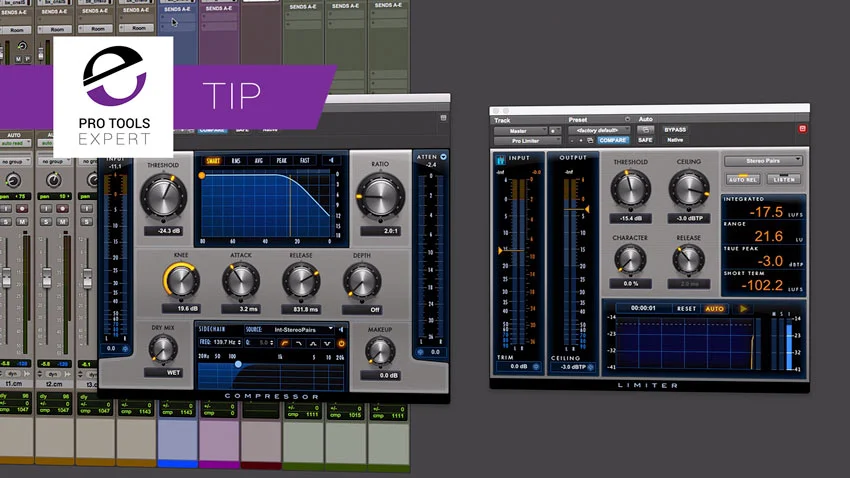Select PEAK detection mode in Compressor

pyautogui.click(x=281, y=161)
